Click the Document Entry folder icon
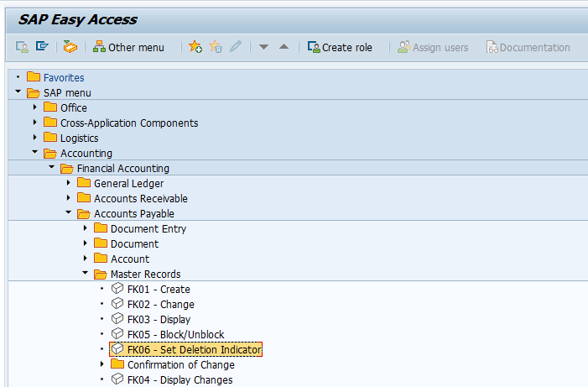588x387 pixels. click(x=101, y=227)
